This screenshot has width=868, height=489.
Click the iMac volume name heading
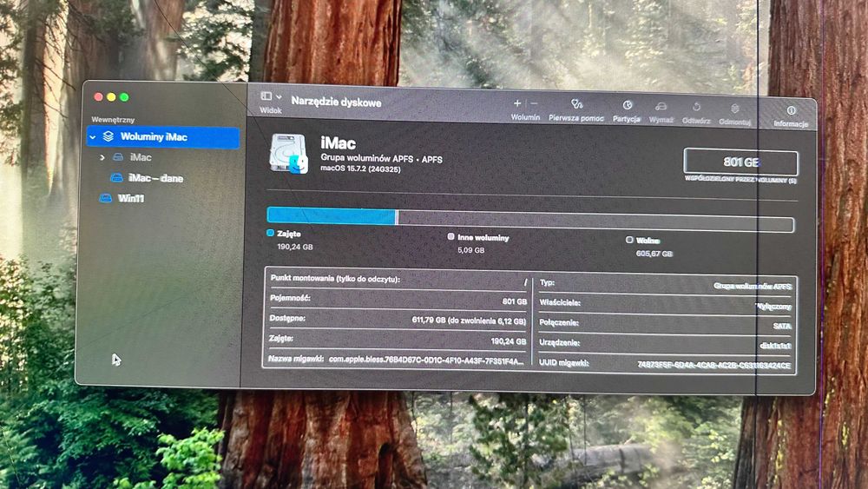(339, 143)
